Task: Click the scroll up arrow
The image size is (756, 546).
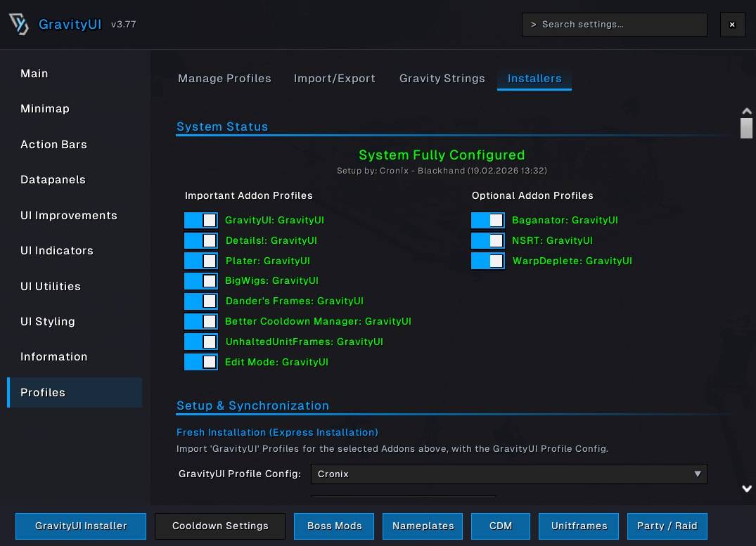Action: pyautogui.click(x=747, y=111)
